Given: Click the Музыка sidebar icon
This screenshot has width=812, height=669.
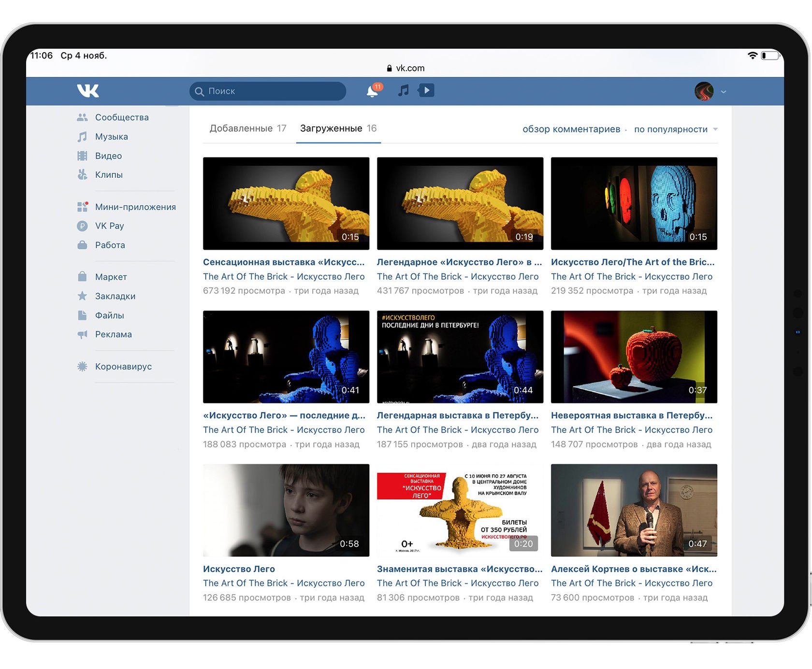Looking at the screenshot, I should (82, 137).
